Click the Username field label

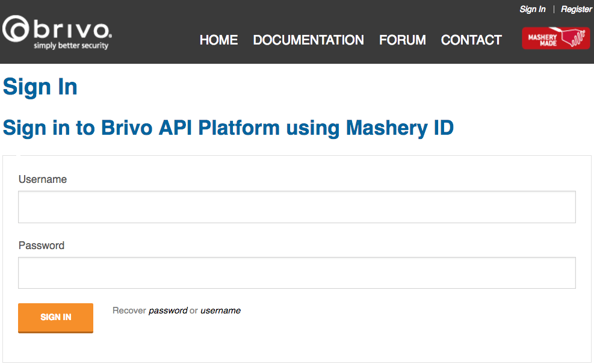43,179
